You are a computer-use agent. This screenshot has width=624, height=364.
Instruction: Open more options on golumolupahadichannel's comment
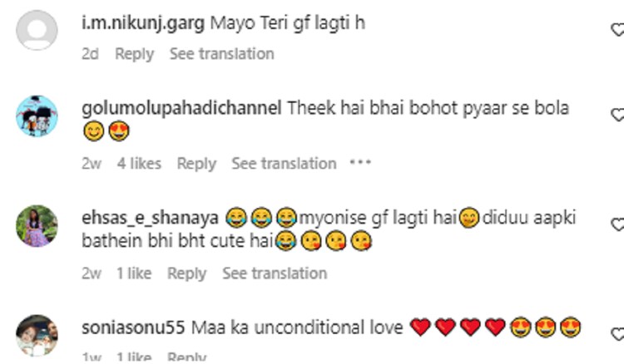(359, 163)
